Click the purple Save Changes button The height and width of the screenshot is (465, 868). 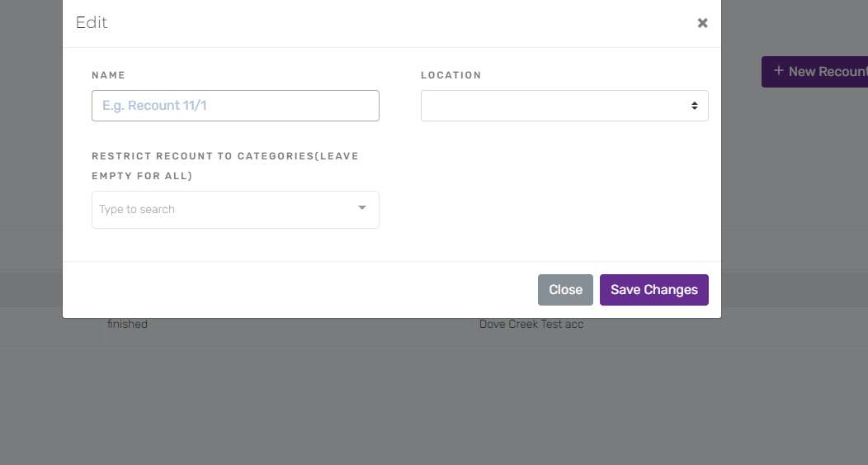pyautogui.click(x=653, y=290)
